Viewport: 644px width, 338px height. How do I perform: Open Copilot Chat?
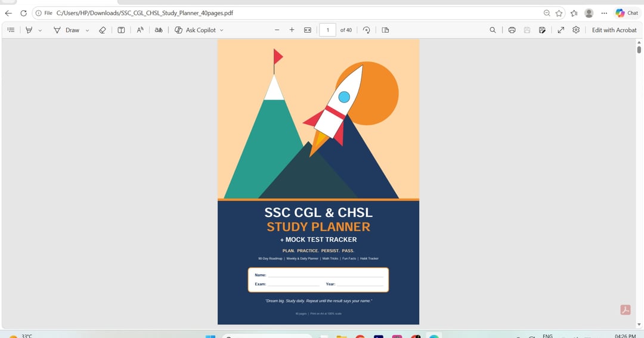click(627, 13)
